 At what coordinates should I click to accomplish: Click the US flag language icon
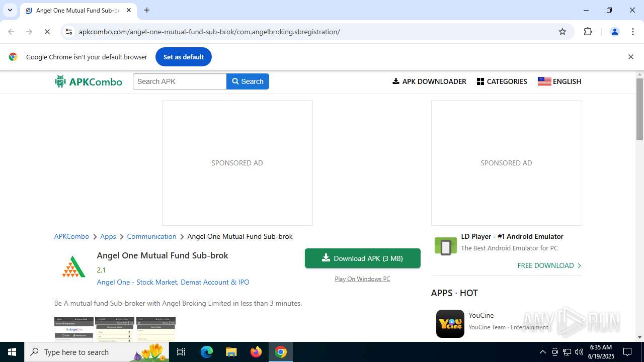coord(544,81)
